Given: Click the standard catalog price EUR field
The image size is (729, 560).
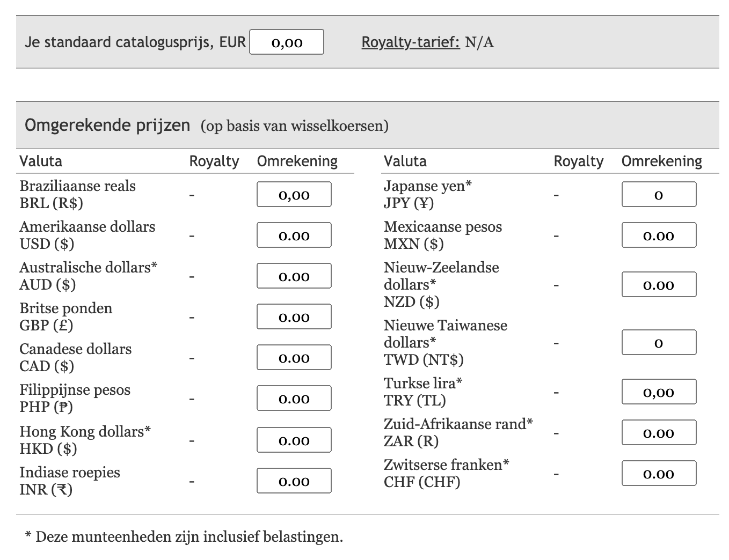Looking at the screenshot, I should pyautogui.click(x=287, y=42).
